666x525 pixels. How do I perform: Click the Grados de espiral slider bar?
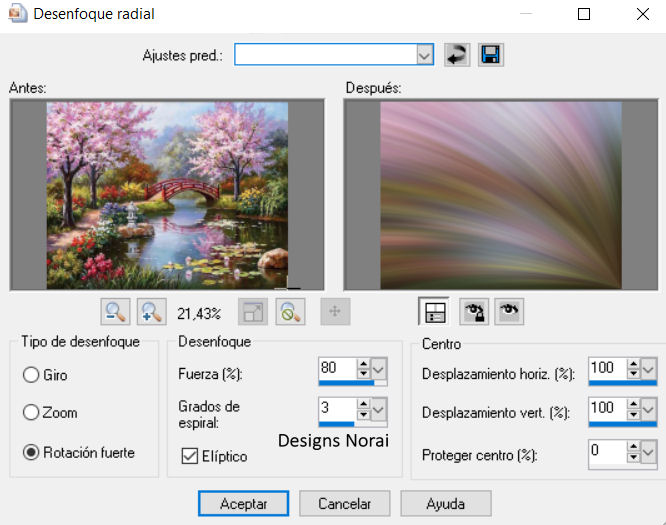[x=353, y=423]
